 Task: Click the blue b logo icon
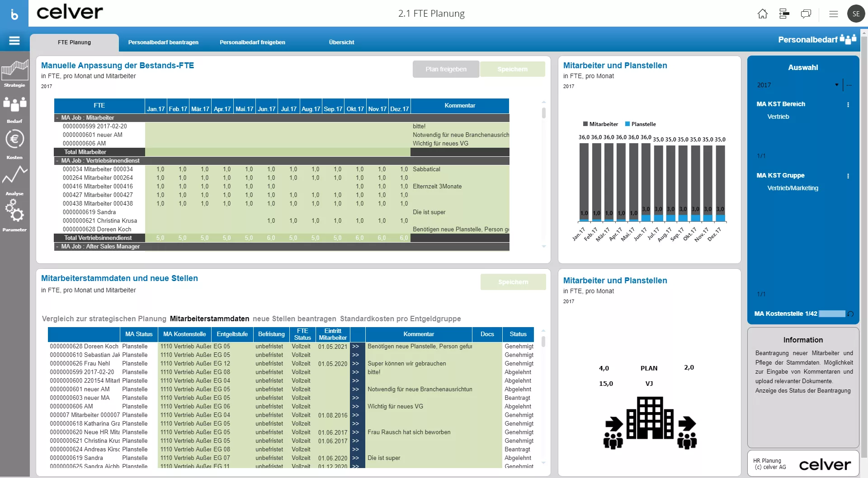(14, 14)
